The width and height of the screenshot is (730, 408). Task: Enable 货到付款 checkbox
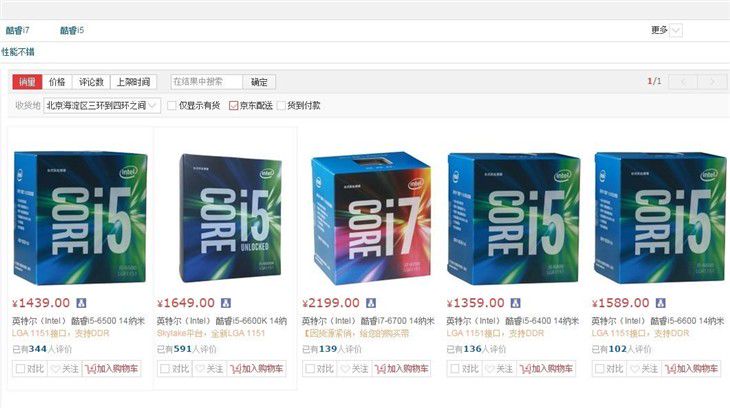pos(281,106)
